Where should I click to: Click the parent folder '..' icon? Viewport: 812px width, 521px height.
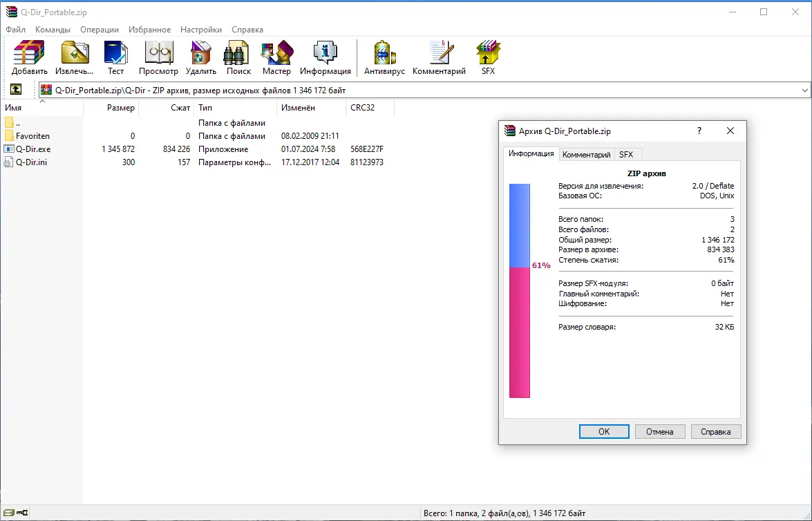9,123
